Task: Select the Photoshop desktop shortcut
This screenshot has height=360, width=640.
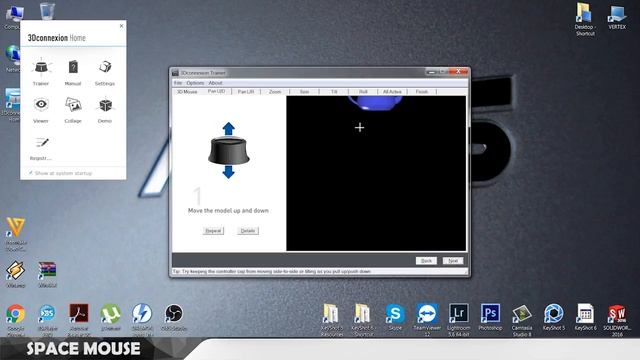Action: tap(490, 317)
